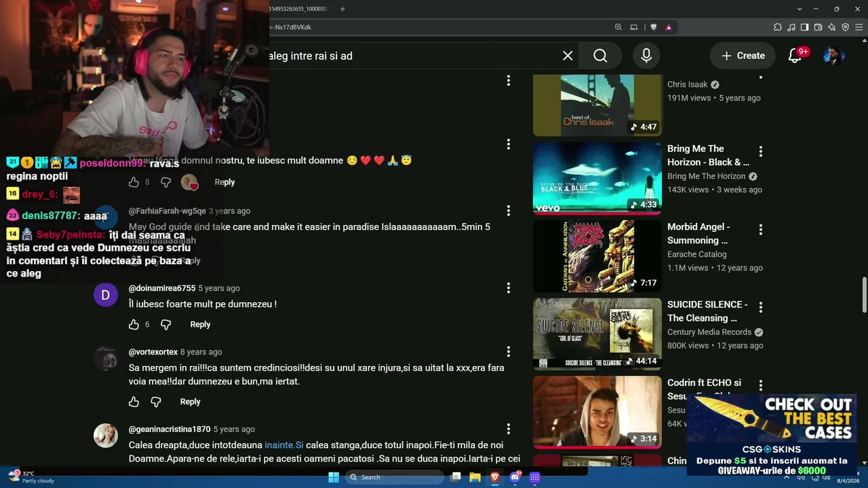
Task: Open the @vortexortex channel link
Action: point(153,352)
